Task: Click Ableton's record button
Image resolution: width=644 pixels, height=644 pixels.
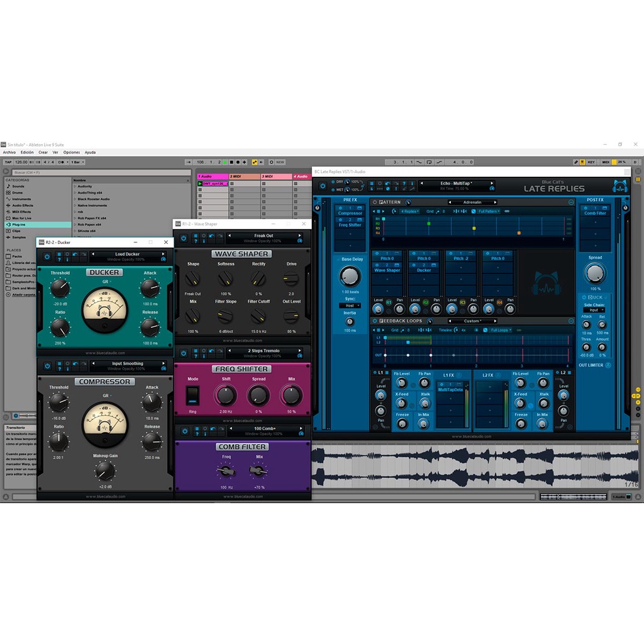Action: [238, 162]
